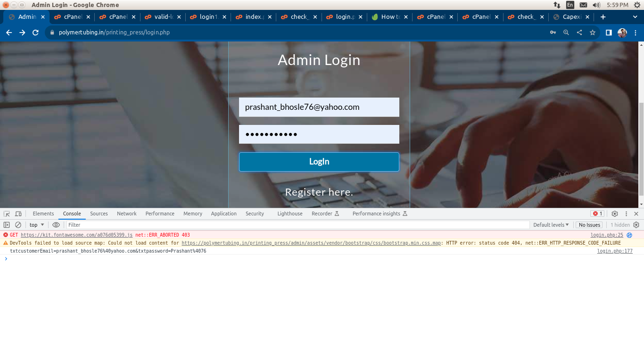Bookmark this page with star icon
The image size is (644, 362).
pyautogui.click(x=593, y=33)
